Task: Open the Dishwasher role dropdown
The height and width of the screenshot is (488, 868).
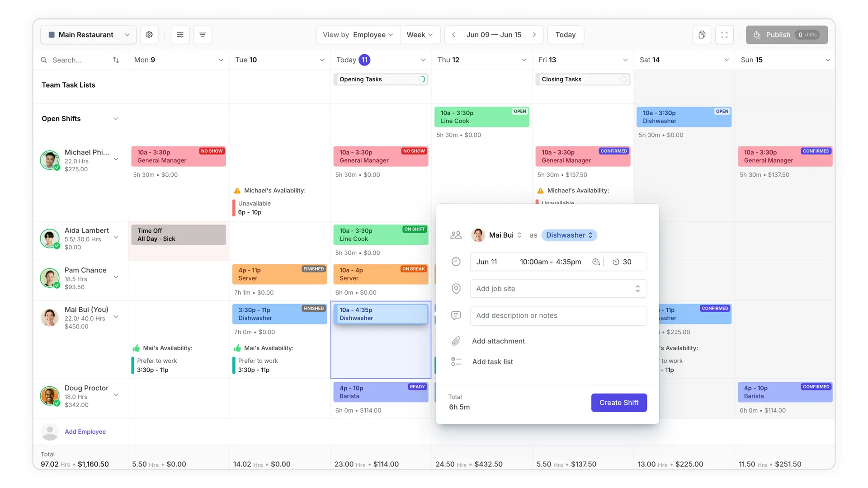Action: 569,235
